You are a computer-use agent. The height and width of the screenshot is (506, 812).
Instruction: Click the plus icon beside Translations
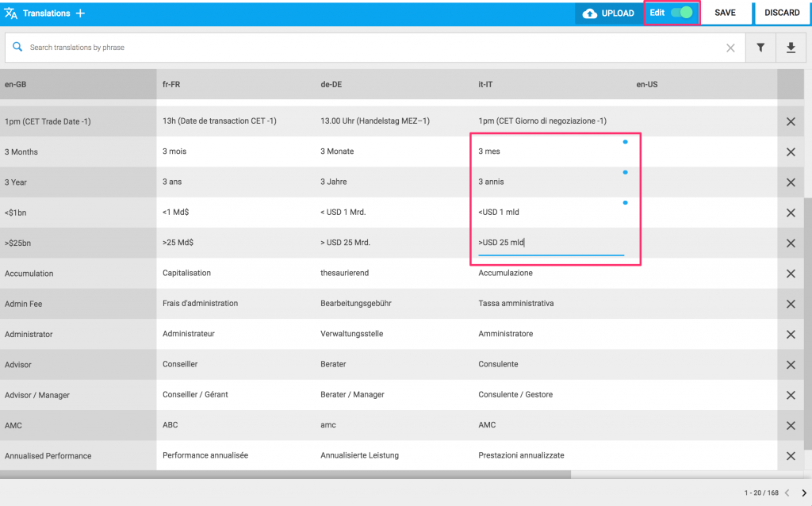[x=80, y=13]
